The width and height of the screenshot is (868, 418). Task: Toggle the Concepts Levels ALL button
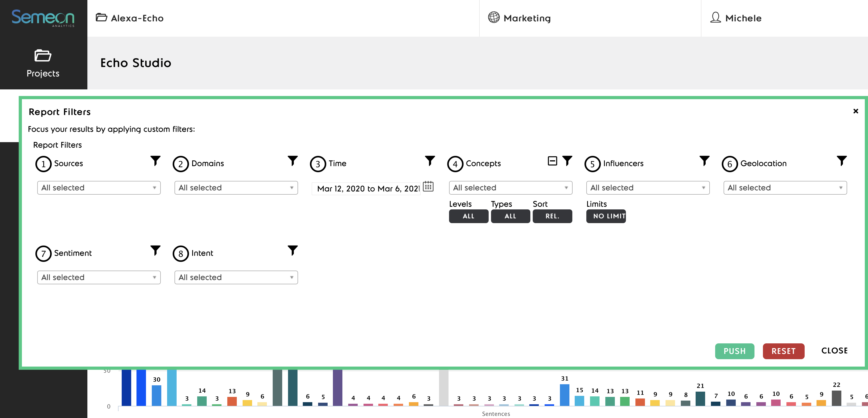coord(468,216)
